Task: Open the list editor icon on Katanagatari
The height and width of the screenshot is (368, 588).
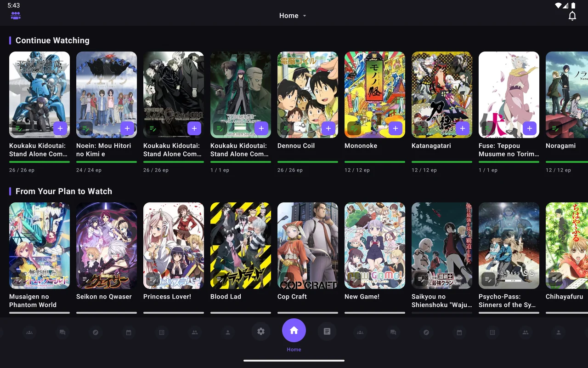Action: (421, 128)
